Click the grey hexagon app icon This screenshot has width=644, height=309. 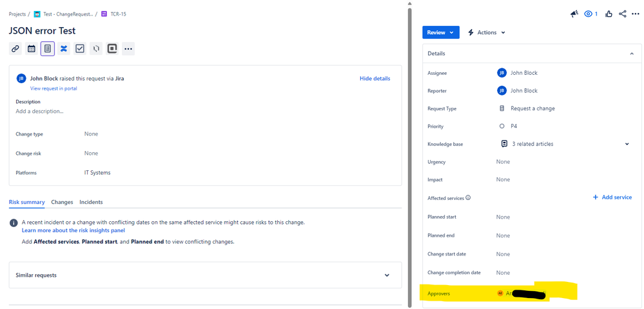click(96, 49)
